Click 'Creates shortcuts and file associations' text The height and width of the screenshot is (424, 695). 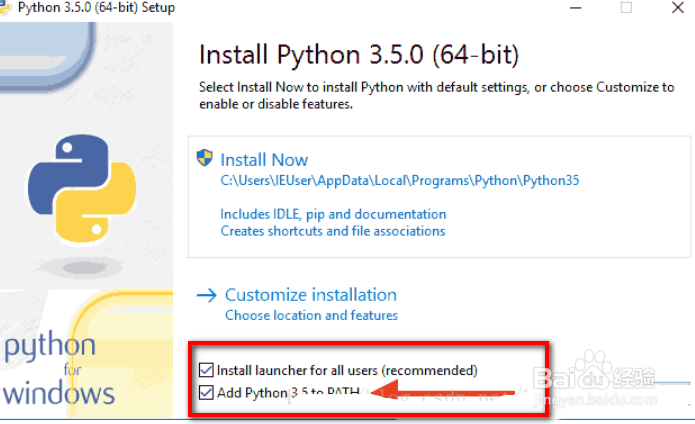point(333,231)
